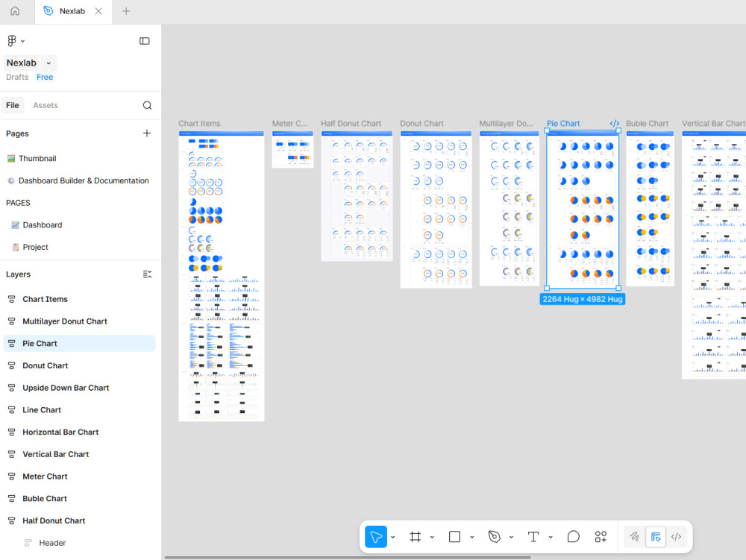Screen dimensions: 746x560
Task: Click the Buble Chart frame title
Action: (x=647, y=124)
